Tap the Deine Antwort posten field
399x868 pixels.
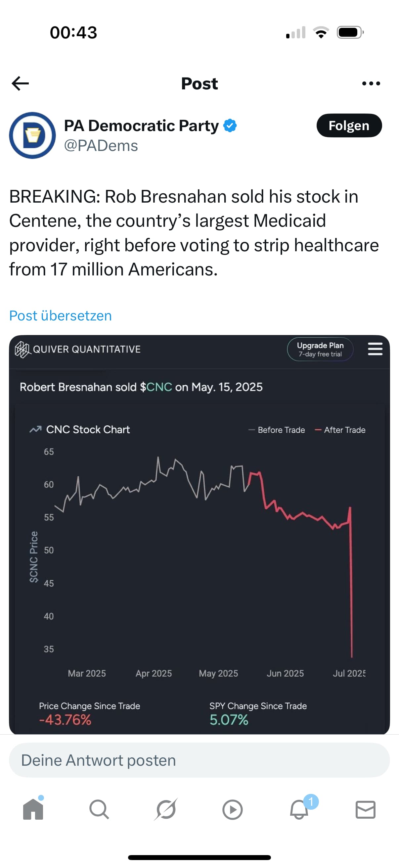199,760
